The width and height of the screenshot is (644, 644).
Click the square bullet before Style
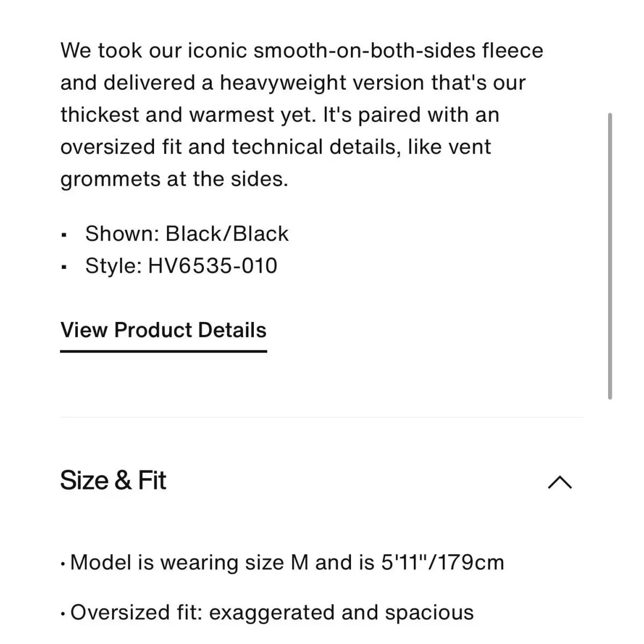tap(64, 267)
